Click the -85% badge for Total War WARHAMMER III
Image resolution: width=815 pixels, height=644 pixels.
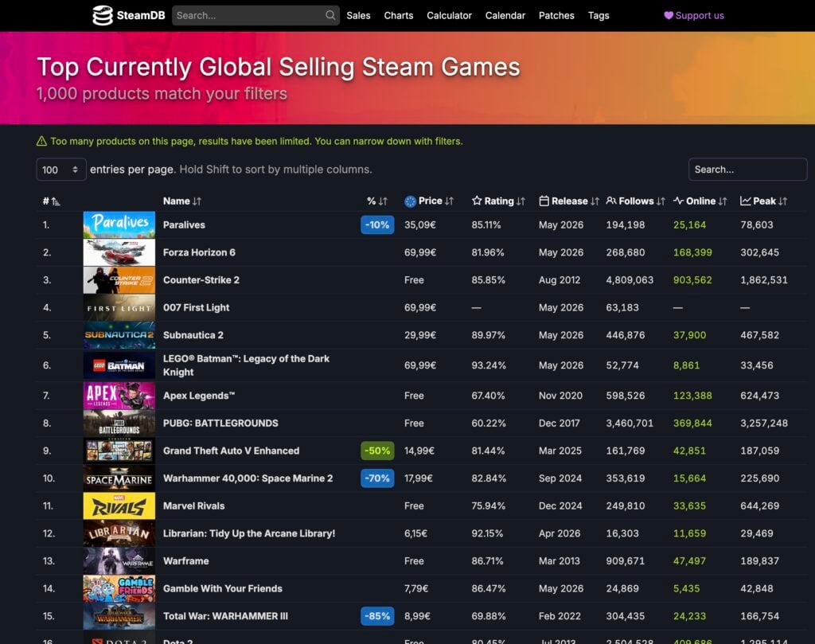tap(377, 616)
